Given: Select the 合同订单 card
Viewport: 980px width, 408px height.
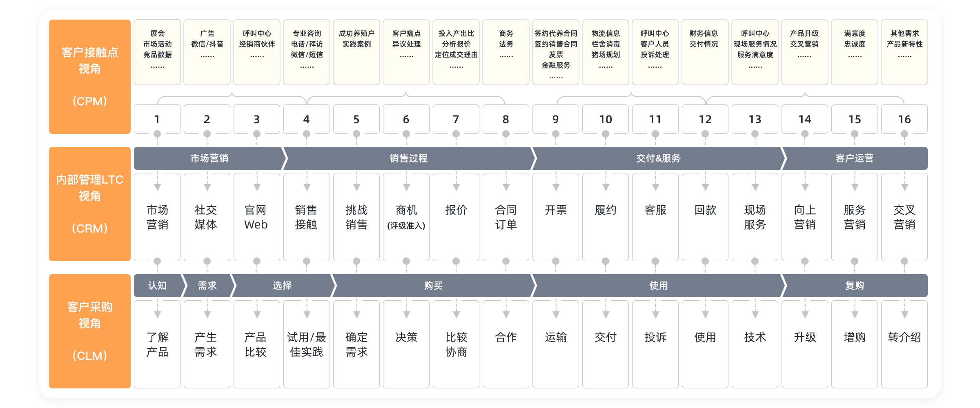Looking at the screenshot, I should pos(506,217).
